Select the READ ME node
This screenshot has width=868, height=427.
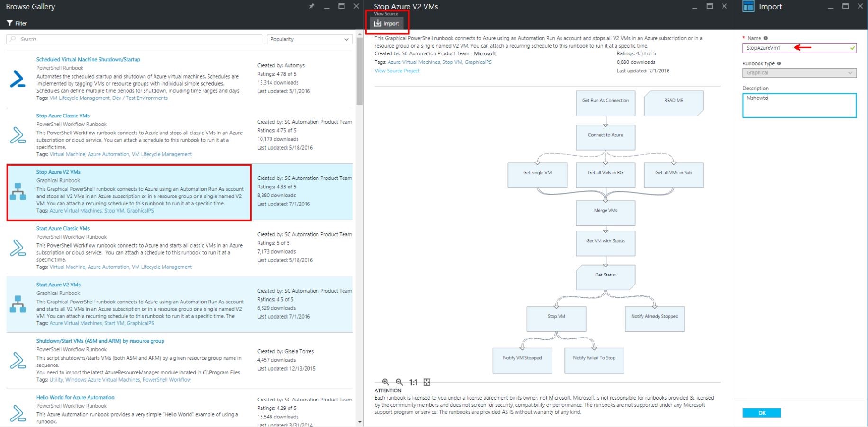(x=674, y=103)
